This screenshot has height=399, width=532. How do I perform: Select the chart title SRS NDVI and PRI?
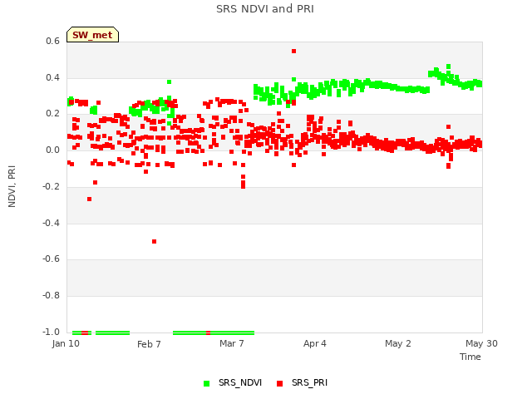(x=265, y=9)
